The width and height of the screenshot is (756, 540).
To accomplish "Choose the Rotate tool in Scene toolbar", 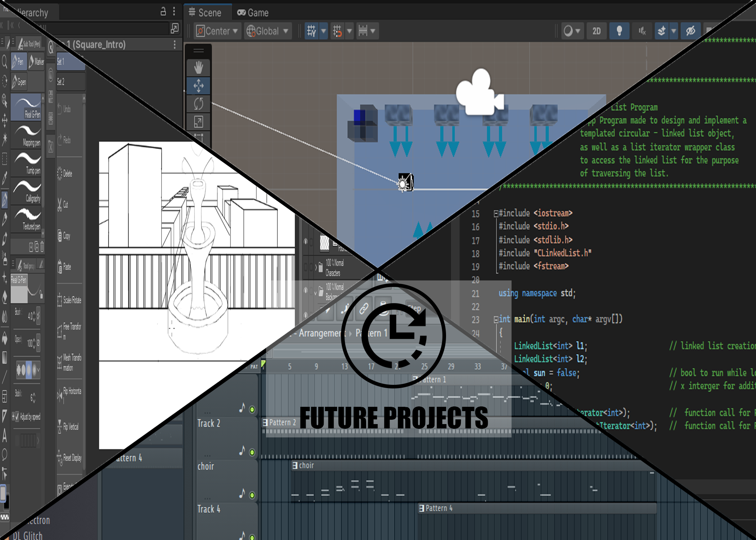I will [x=198, y=104].
